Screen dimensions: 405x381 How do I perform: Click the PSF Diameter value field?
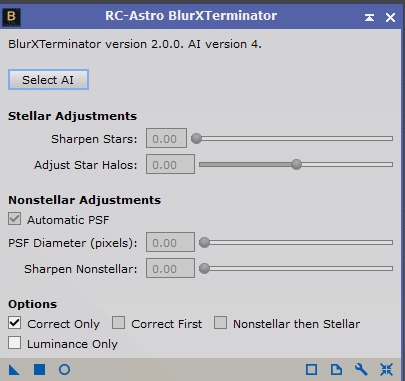click(x=170, y=242)
